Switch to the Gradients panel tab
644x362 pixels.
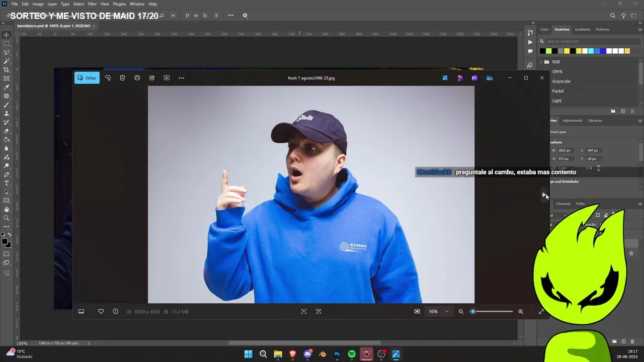tap(583, 29)
